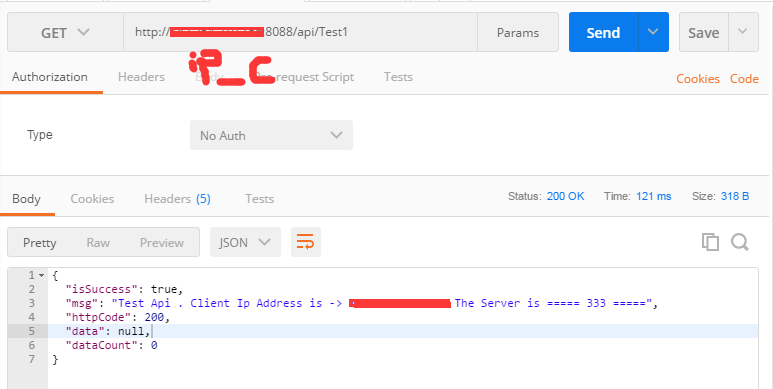Open the request Tests tab
The height and width of the screenshot is (389, 773).
click(x=398, y=77)
